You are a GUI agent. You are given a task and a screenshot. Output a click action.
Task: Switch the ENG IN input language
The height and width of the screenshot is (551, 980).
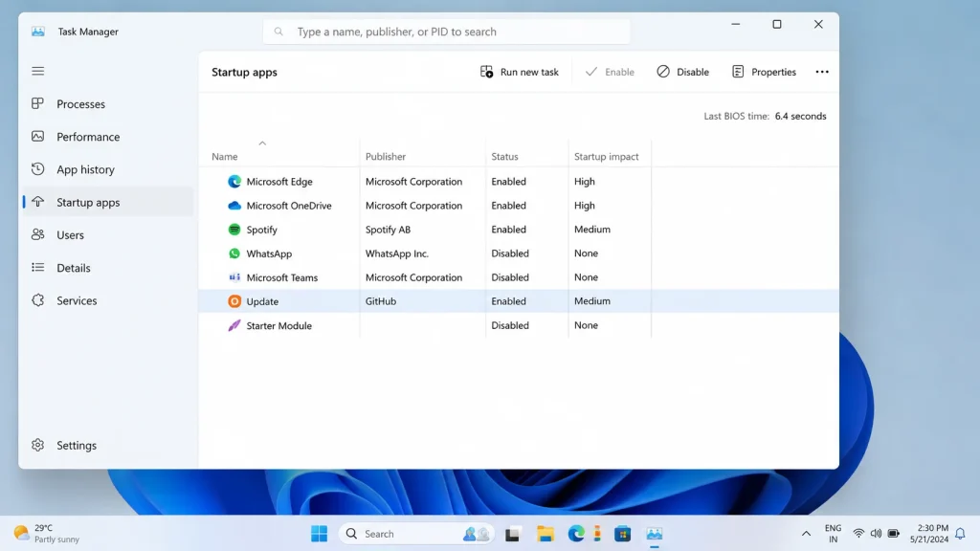[834, 534]
